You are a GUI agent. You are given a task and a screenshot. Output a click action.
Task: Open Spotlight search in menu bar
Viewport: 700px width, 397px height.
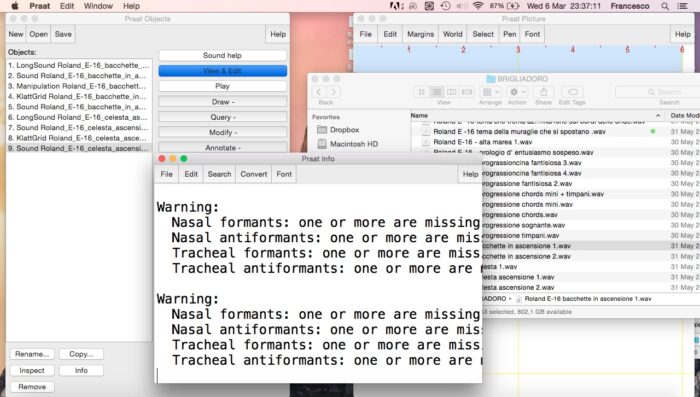pyautogui.click(x=665, y=6)
